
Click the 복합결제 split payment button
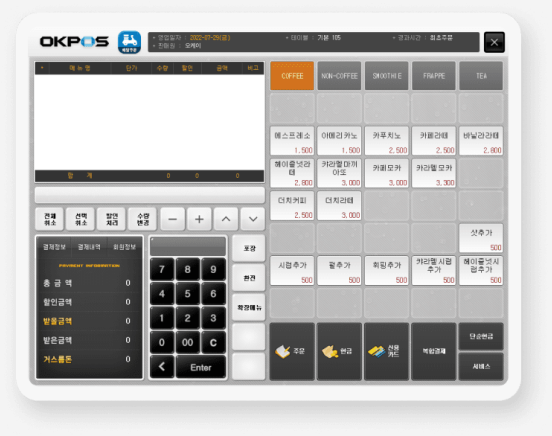[434, 351]
